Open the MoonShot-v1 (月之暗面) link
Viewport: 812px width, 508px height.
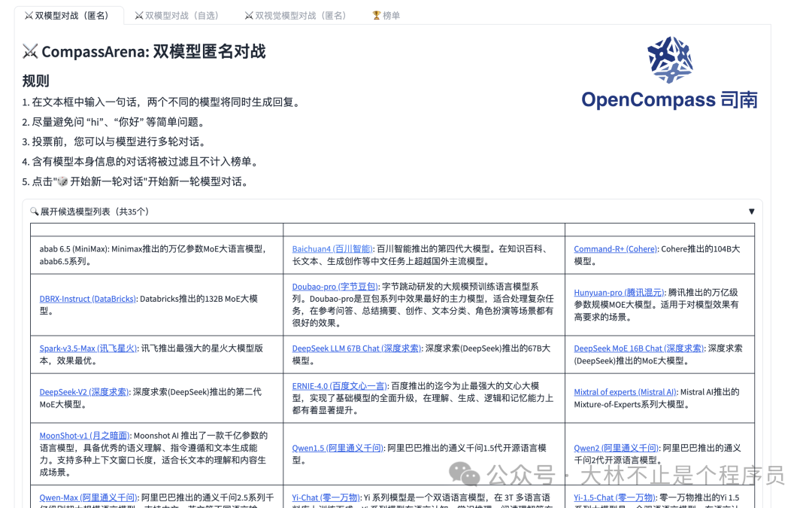coord(84,436)
